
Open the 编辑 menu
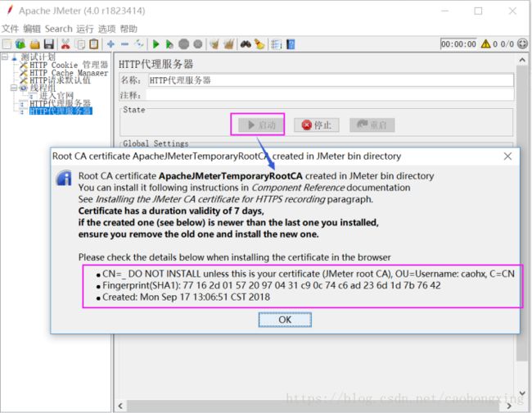pyautogui.click(x=32, y=29)
